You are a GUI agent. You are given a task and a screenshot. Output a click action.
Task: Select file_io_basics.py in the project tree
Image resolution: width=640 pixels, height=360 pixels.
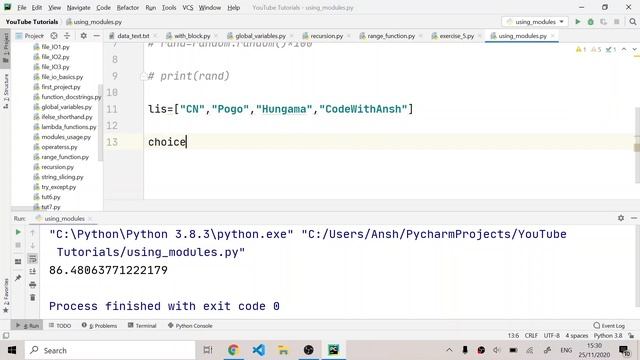62,77
